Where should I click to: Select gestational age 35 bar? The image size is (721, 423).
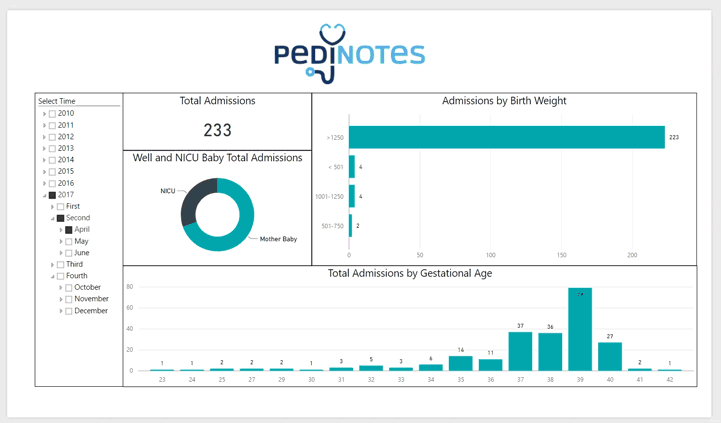coord(460,363)
